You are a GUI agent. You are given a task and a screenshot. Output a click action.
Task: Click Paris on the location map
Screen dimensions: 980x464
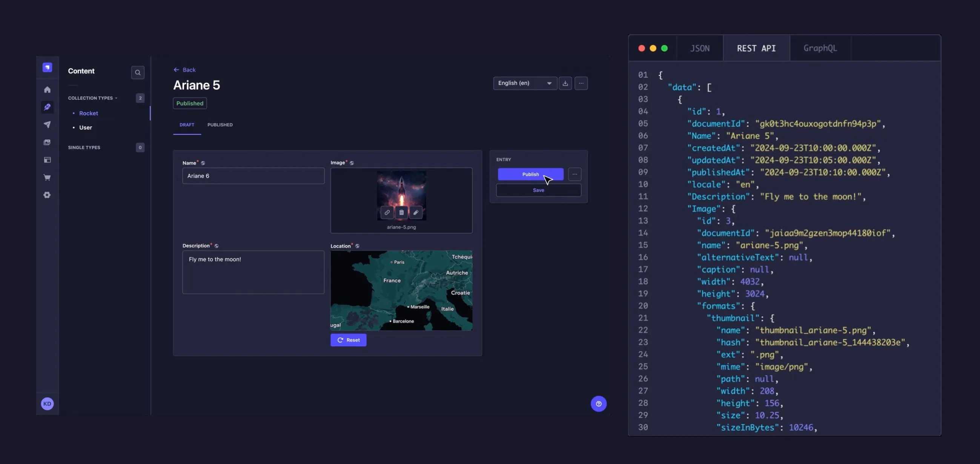[x=397, y=262]
